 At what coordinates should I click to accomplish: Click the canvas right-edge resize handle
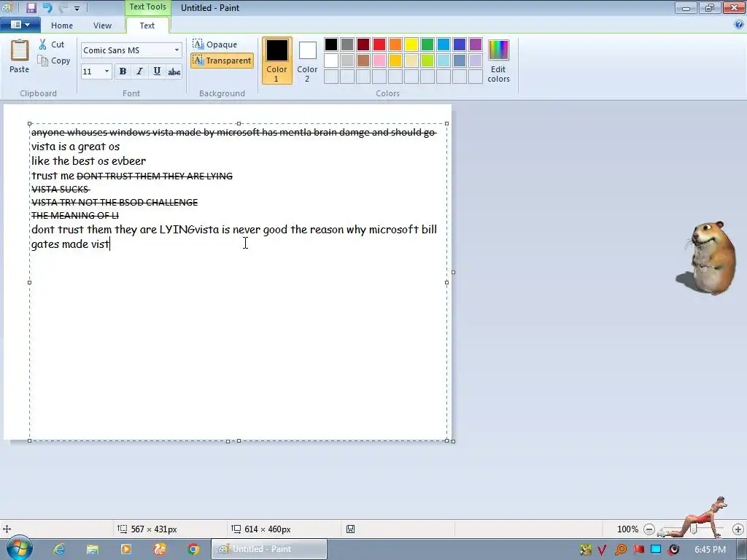coord(453,273)
